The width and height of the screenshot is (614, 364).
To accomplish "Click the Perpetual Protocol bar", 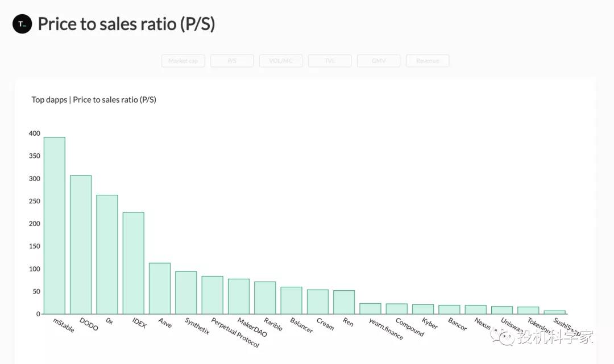I will click(x=212, y=295).
